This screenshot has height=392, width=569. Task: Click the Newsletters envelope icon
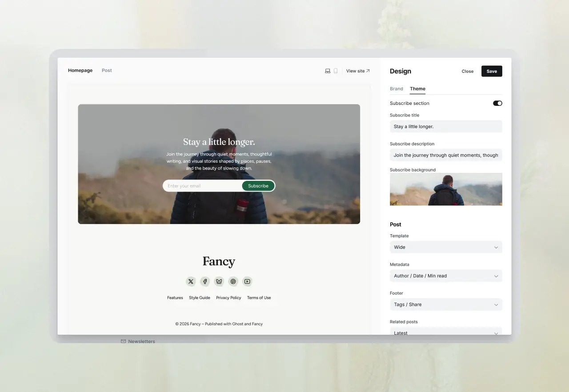123,341
